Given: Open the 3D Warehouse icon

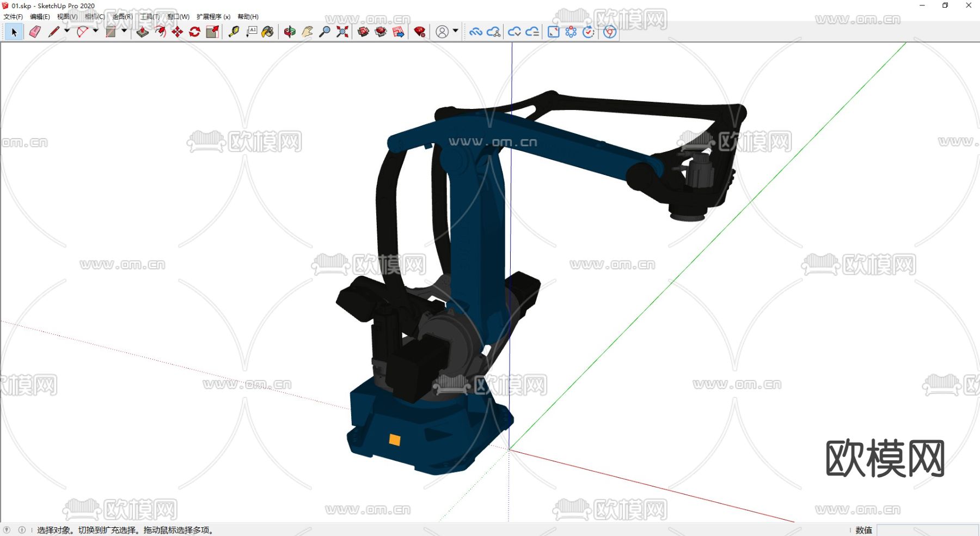Looking at the screenshot, I should tap(363, 32).
